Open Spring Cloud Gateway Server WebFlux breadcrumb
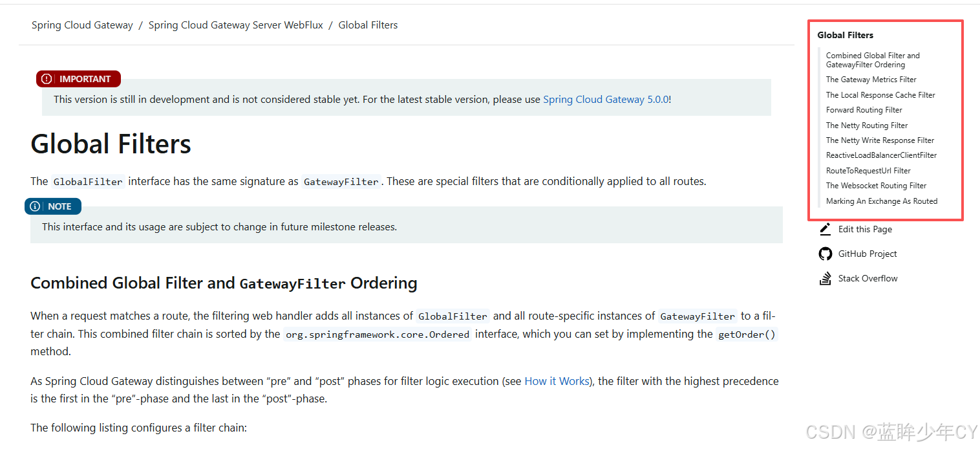Screen dimensions: 980x449 coord(236,25)
